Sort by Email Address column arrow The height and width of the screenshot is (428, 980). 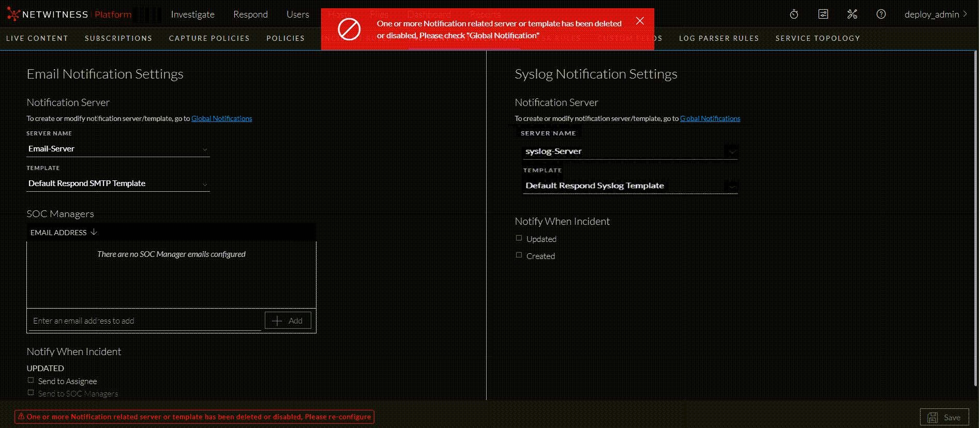[94, 232]
